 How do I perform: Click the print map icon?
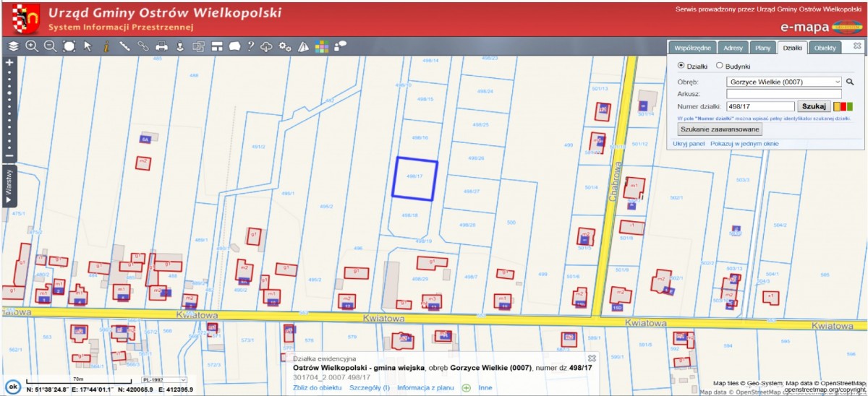(x=162, y=46)
